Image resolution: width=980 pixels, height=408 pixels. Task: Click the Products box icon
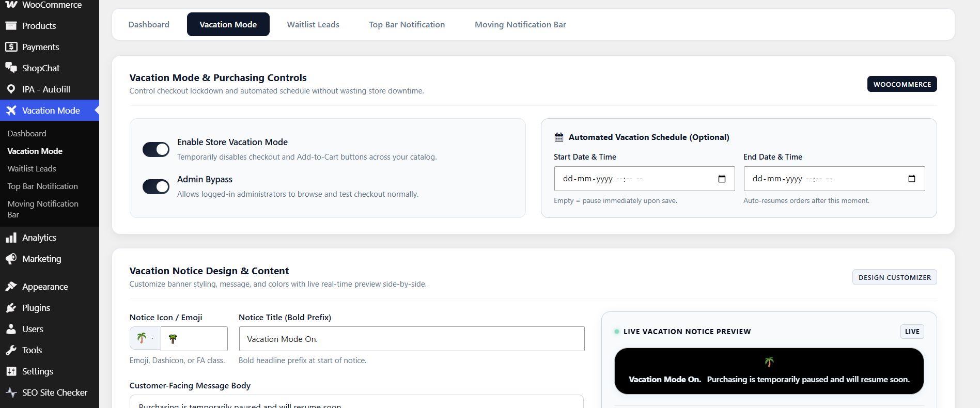coord(11,26)
